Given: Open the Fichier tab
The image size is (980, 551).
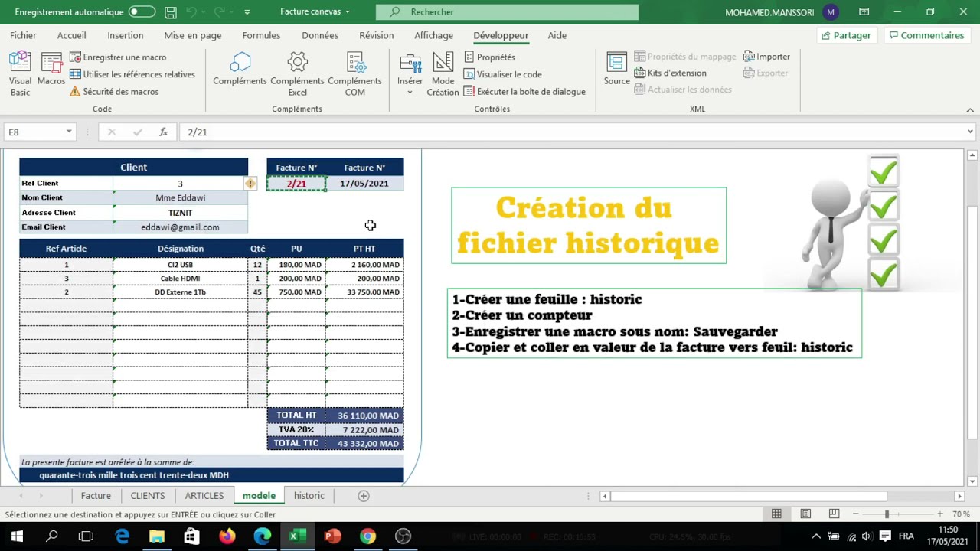Looking at the screenshot, I should click(x=23, y=35).
